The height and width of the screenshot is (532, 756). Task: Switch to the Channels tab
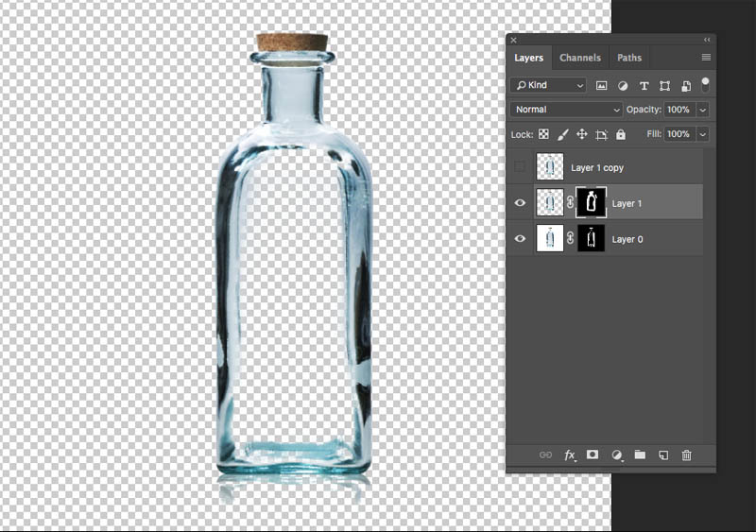[x=580, y=58]
